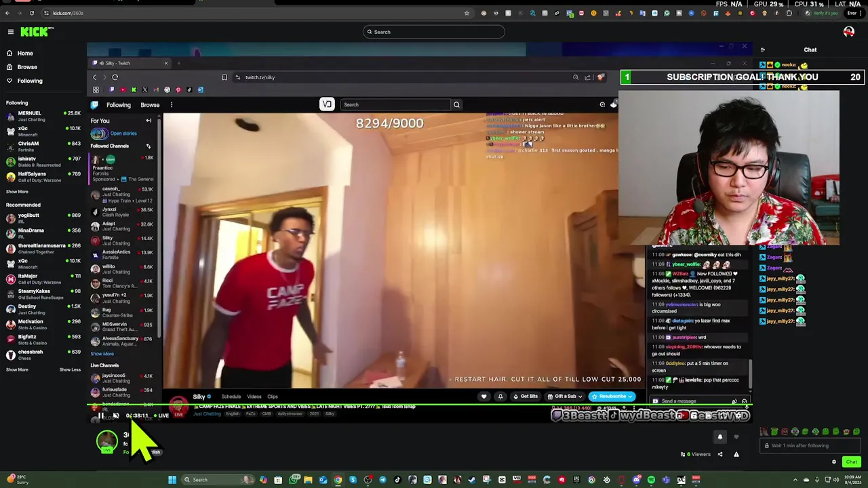Open the Schedule tab on Silky channel
The height and width of the screenshot is (488, 868).
click(231, 396)
